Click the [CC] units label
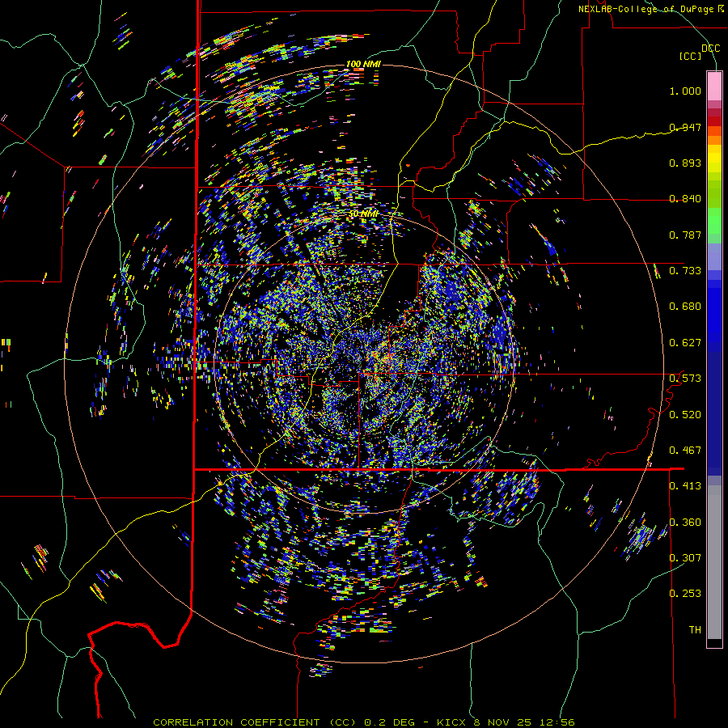 (690, 56)
